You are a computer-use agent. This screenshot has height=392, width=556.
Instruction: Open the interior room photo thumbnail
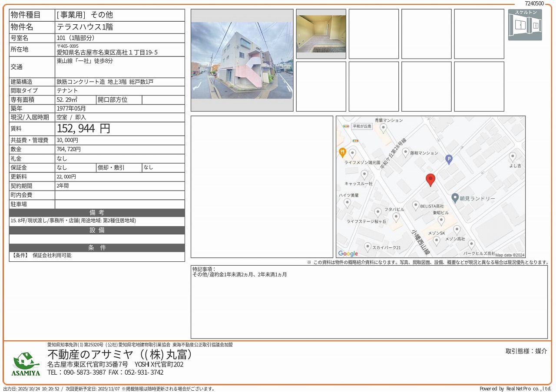point(321,34)
